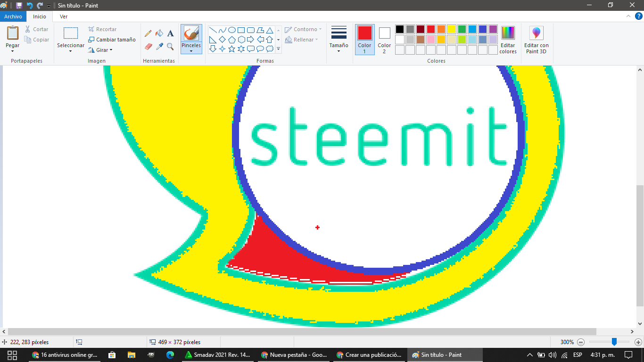Choose the Polygon shape
The width and height of the screenshot is (644, 362).
[260, 30]
